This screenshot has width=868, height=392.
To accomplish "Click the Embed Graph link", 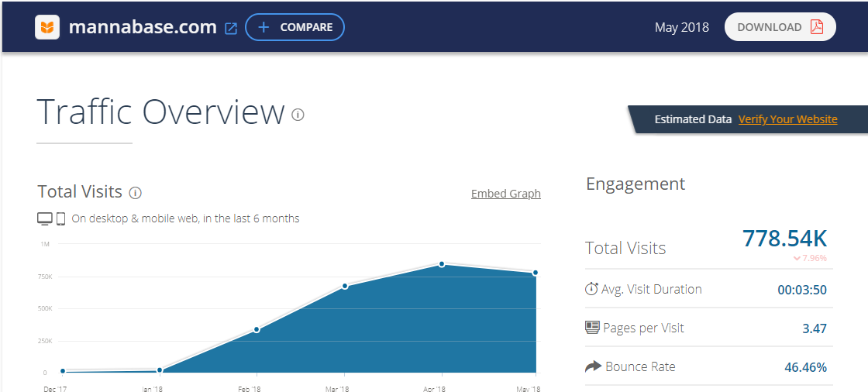I will [x=506, y=194].
